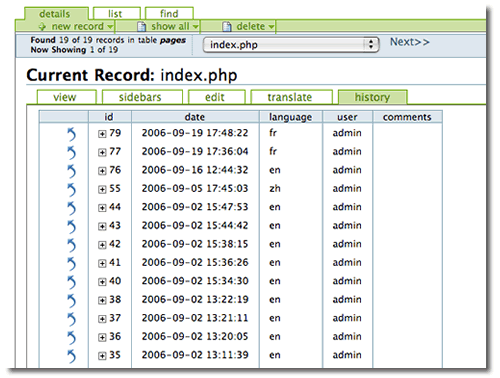Click the delete menu label

[x=251, y=26]
